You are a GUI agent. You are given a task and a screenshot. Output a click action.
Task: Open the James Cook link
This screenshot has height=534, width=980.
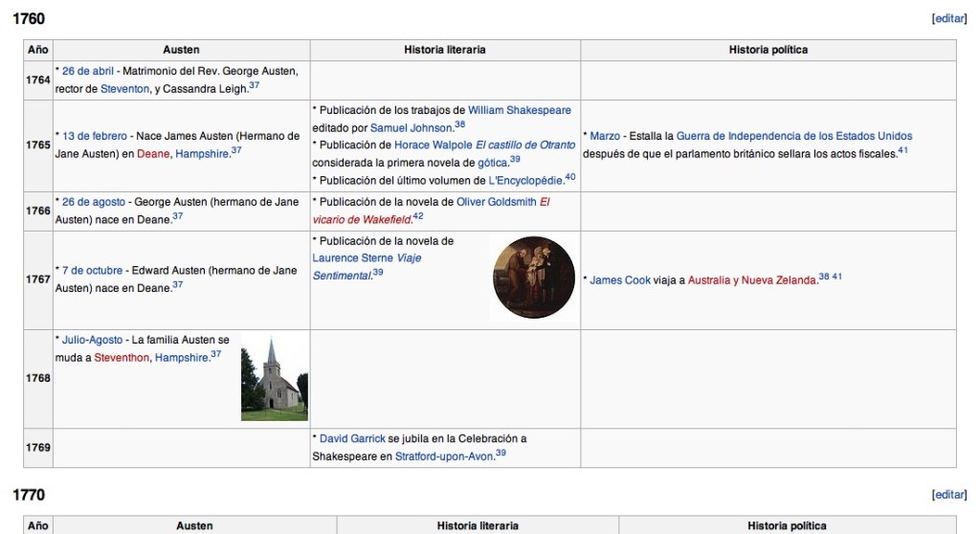tap(619, 279)
